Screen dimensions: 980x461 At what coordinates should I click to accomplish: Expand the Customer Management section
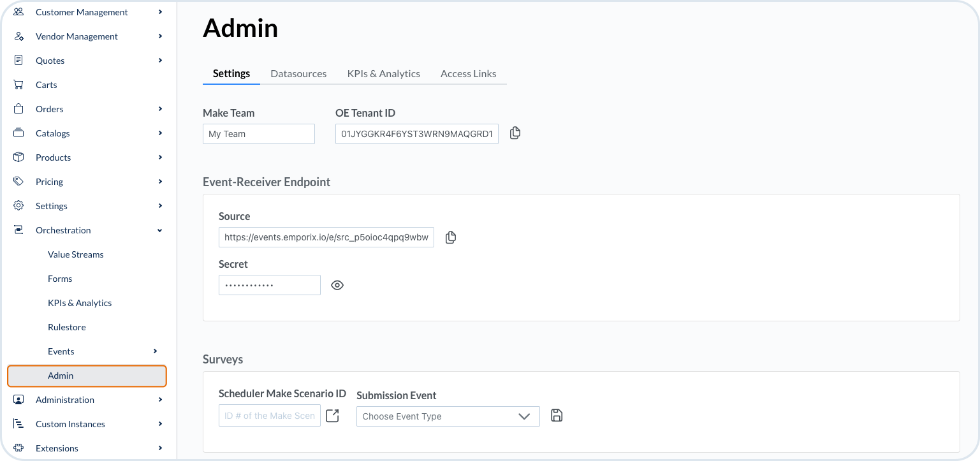pos(160,12)
